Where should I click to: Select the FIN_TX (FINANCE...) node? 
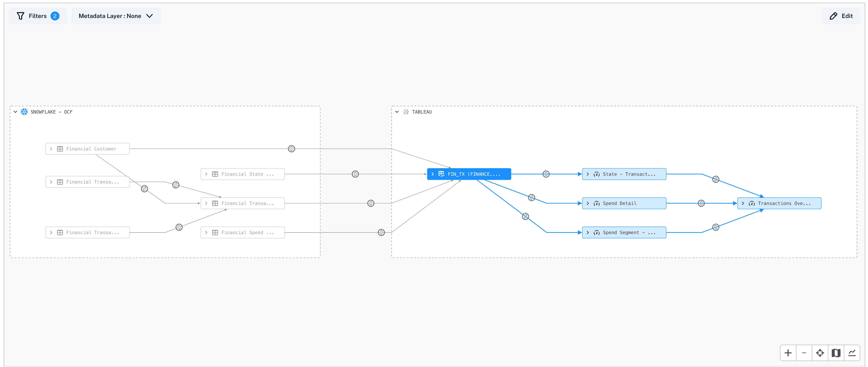point(469,174)
